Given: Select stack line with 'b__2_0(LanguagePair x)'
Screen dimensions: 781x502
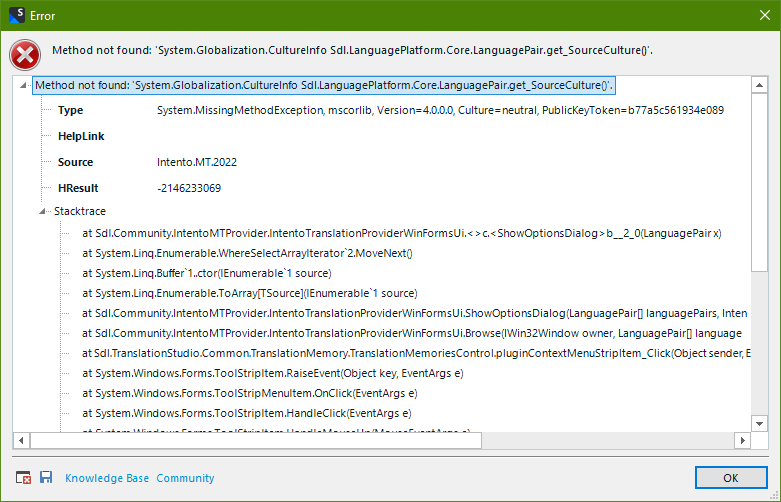Looking at the screenshot, I should click(x=401, y=233).
